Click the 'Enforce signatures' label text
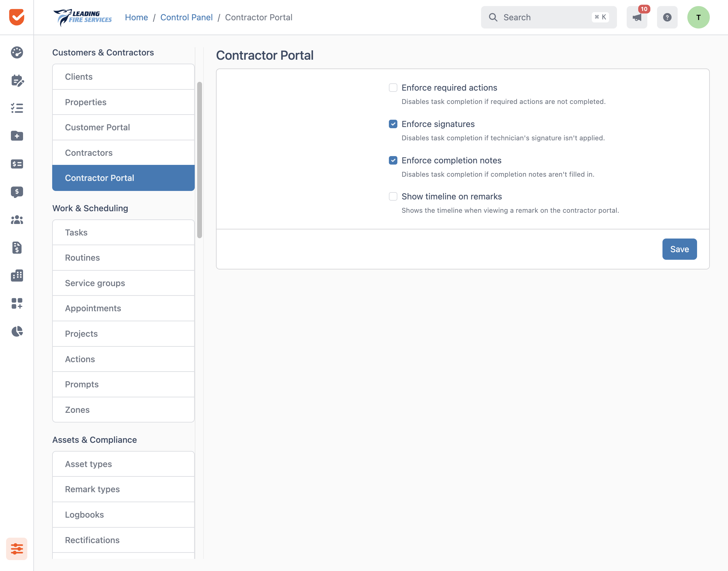The width and height of the screenshot is (728, 571). 438,124
